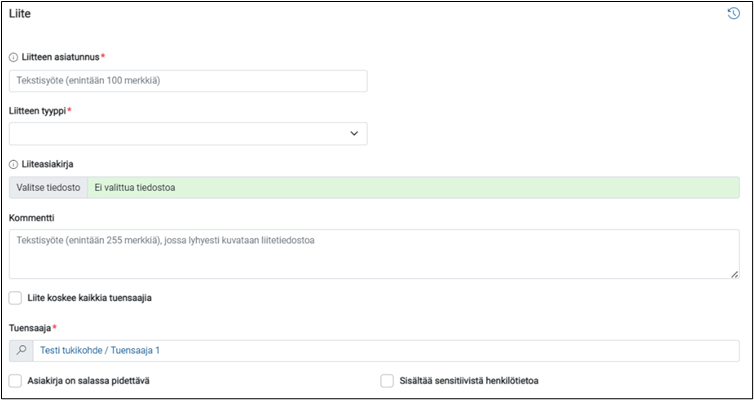Click the chevron arrow in Liitteen tyyppi

pos(354,134)
